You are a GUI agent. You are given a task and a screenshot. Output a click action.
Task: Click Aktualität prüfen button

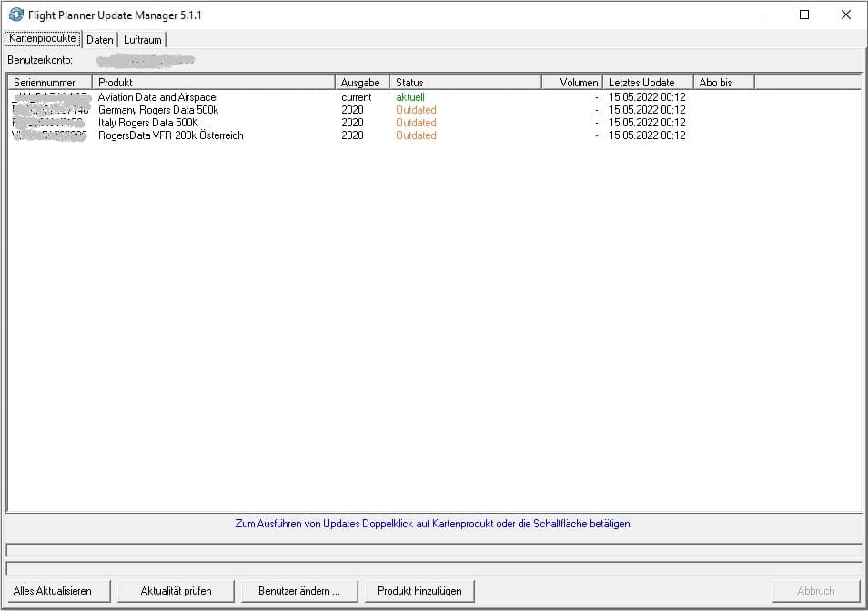176,591
